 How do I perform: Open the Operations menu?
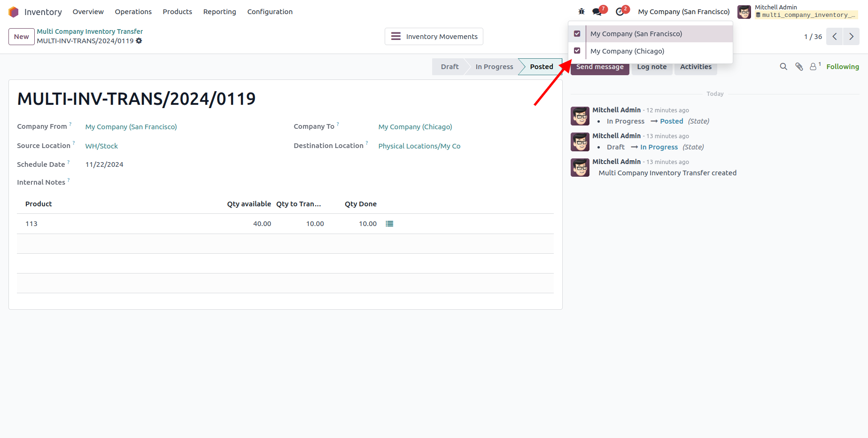pyautogui.click(x=133, y=12)
